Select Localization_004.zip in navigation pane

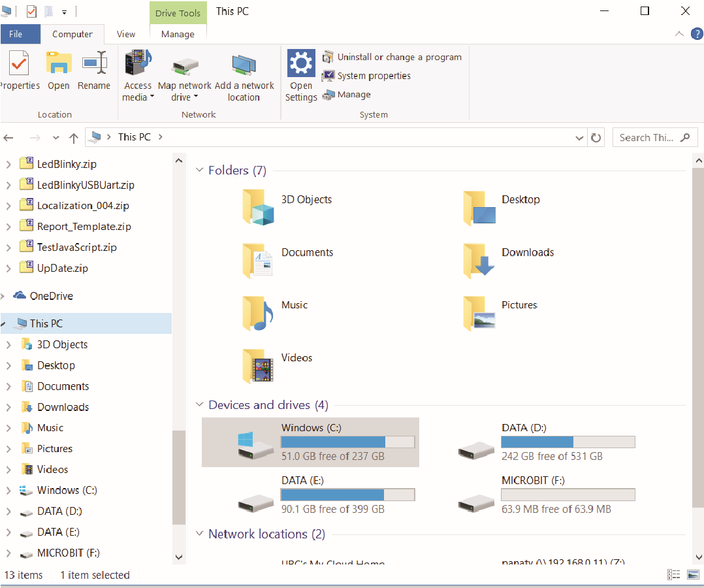pyautogui.click(x=83, y=206)
